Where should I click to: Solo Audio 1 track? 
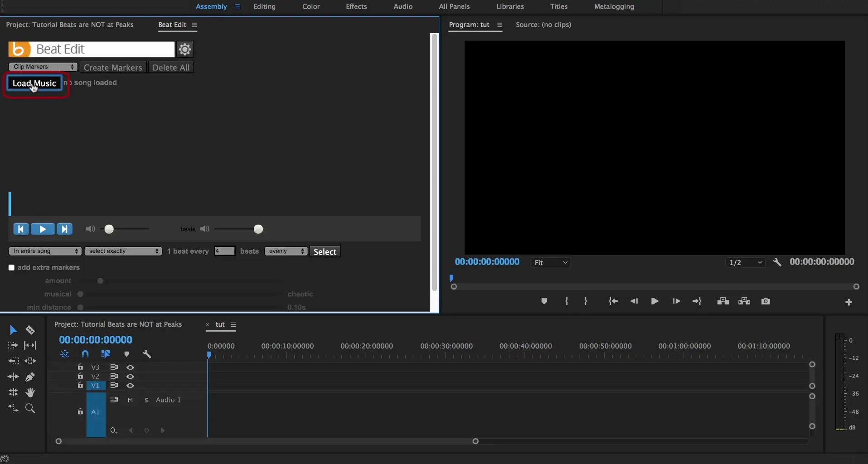[x=146, y=400]
